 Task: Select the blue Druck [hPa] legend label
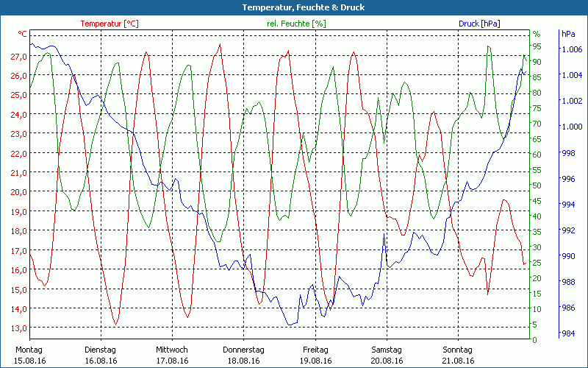(479, 24)
